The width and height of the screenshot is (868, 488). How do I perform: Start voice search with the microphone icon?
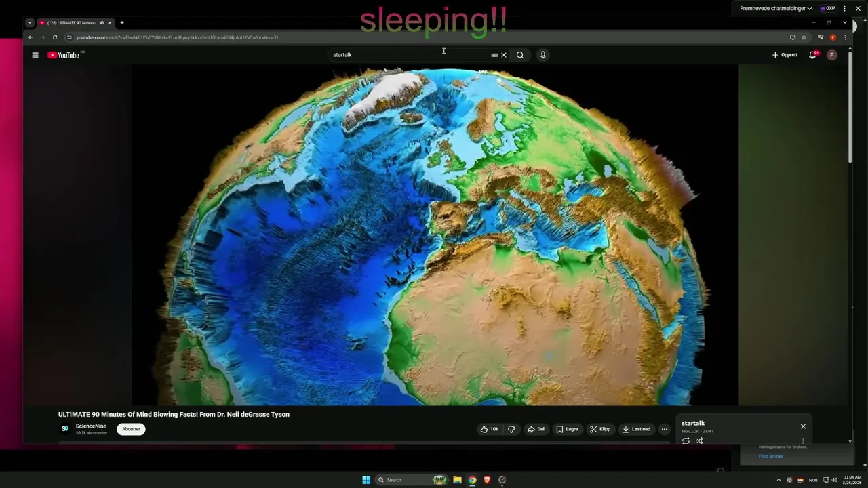tap(542, 55)
